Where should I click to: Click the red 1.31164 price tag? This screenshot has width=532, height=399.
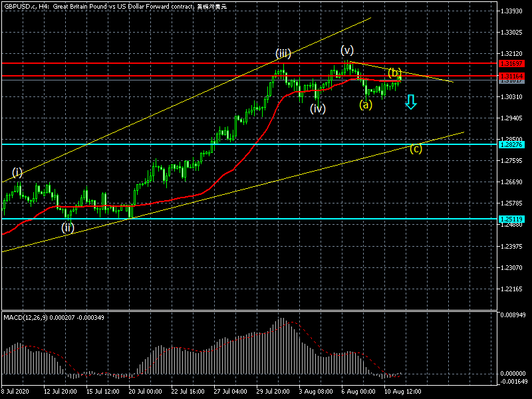point(511,76)
